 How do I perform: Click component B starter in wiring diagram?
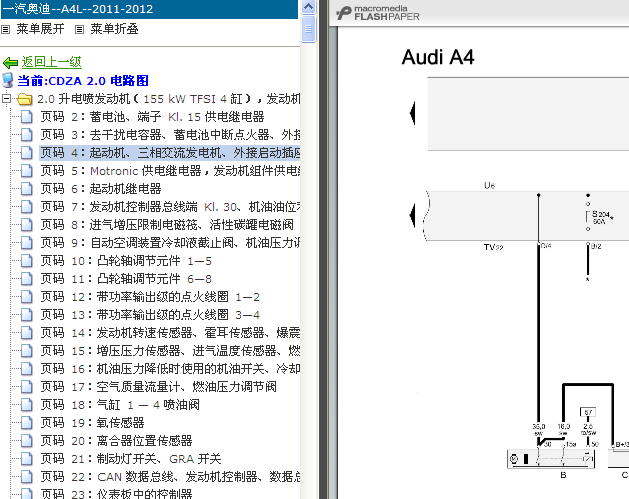(x=551, y=459)
